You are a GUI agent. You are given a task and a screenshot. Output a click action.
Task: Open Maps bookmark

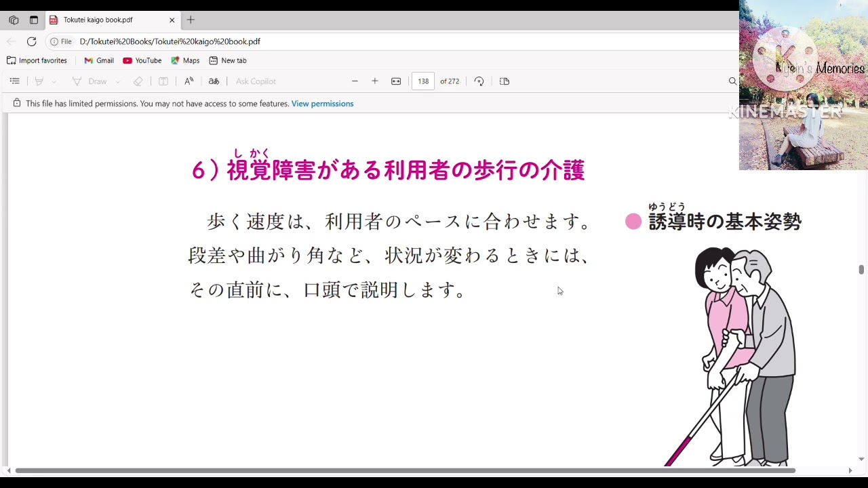pos(185,60)
